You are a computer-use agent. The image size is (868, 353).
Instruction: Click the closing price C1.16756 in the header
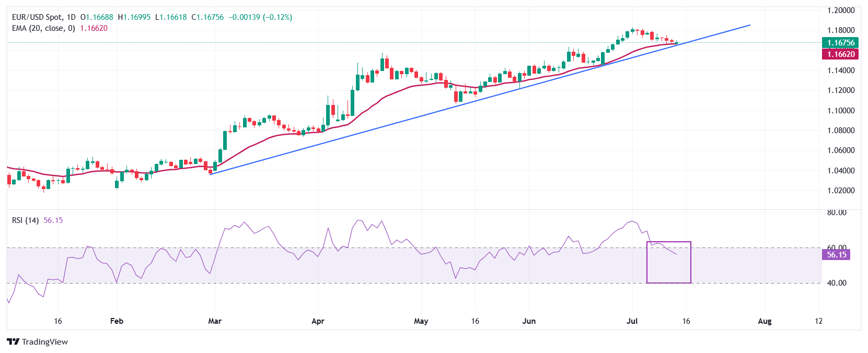(x=207, y=17)
